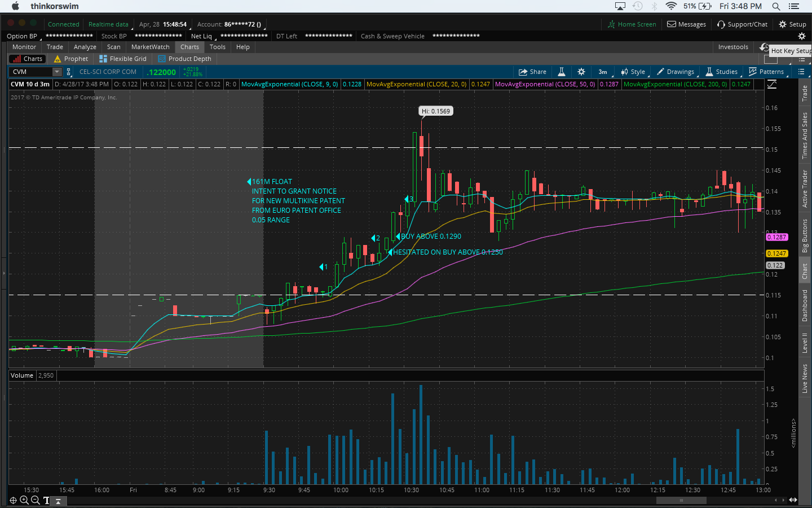Open the thinkScript flask icon
812x508 pixels.
[x=562, y=72]
